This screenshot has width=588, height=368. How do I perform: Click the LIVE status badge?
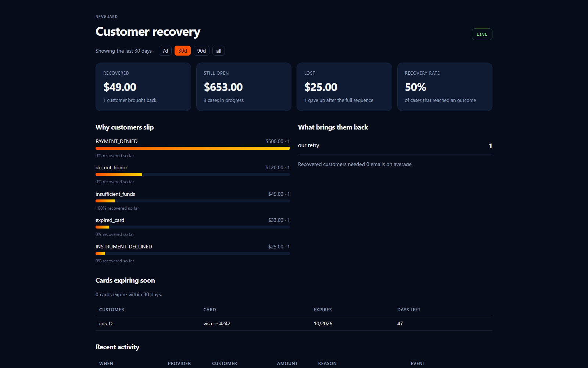pyautogui.click(x=482, y=34)
